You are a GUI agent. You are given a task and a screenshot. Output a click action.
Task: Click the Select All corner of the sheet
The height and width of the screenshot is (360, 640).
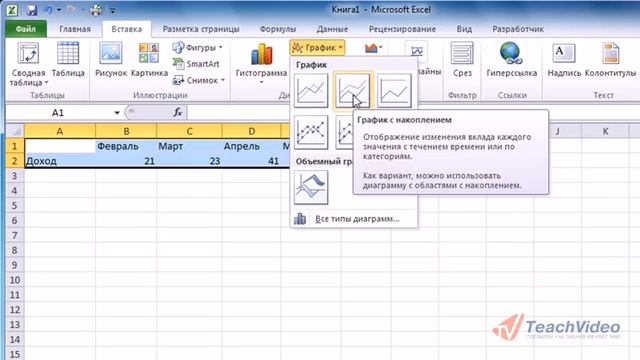(15, 131)
